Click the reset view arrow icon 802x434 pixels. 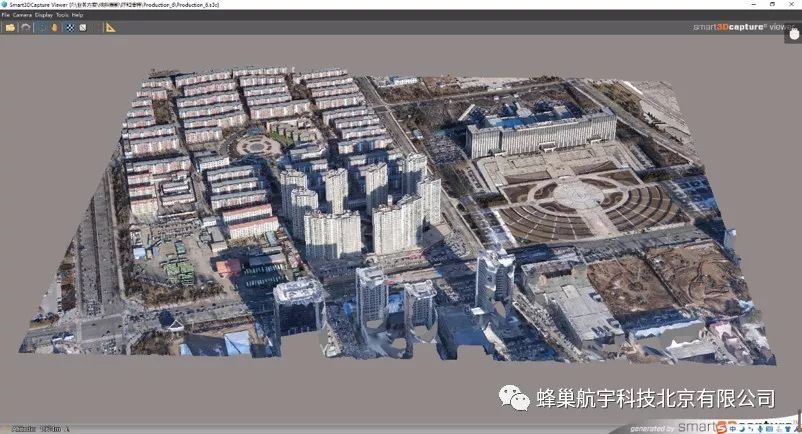(25, 27)
